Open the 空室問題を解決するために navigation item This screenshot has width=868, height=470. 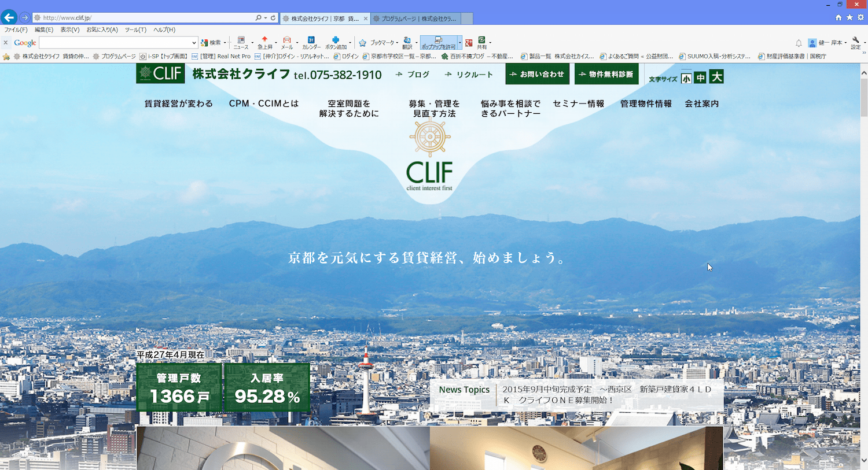[349, 109]
